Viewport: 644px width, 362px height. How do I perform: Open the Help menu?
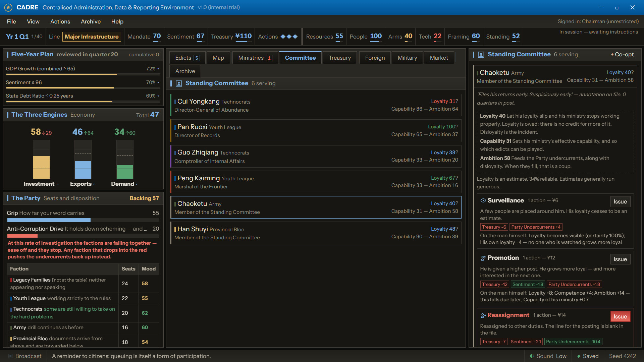pyautogui.click(x=117, y=21)
